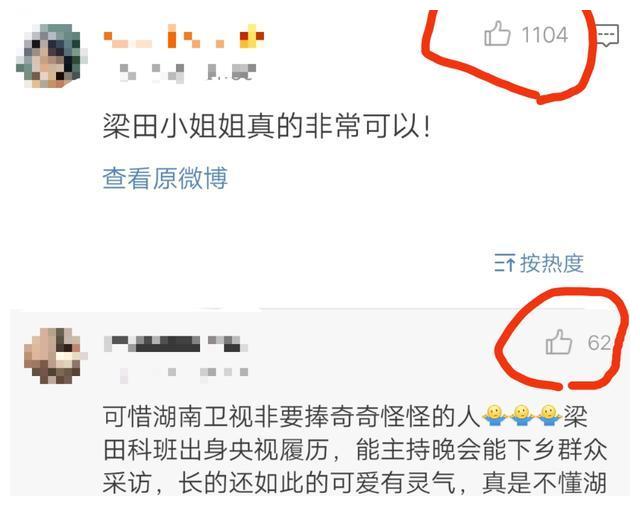
Task: Click the blurred timestamp under the commenter's name
Action: click(x=184, y=373)
